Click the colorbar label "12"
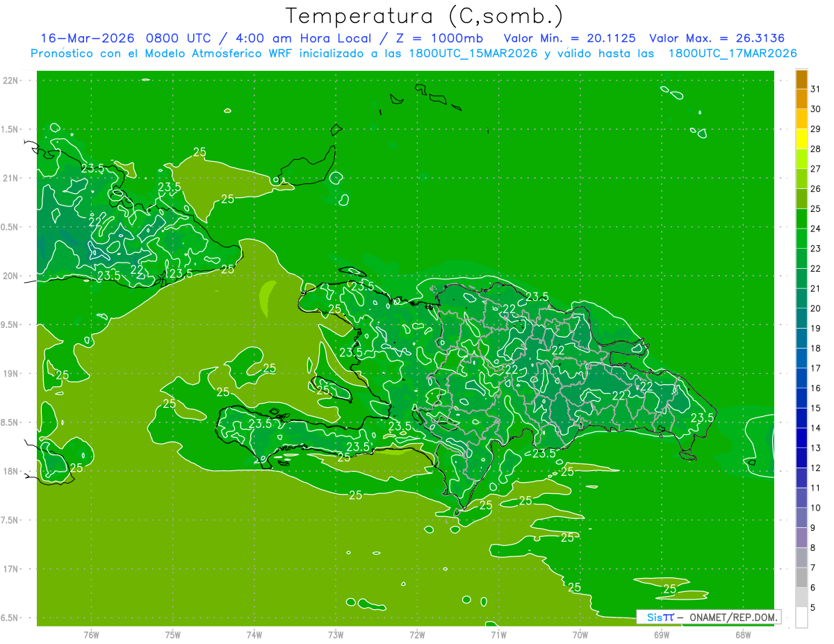 point(815,468)
